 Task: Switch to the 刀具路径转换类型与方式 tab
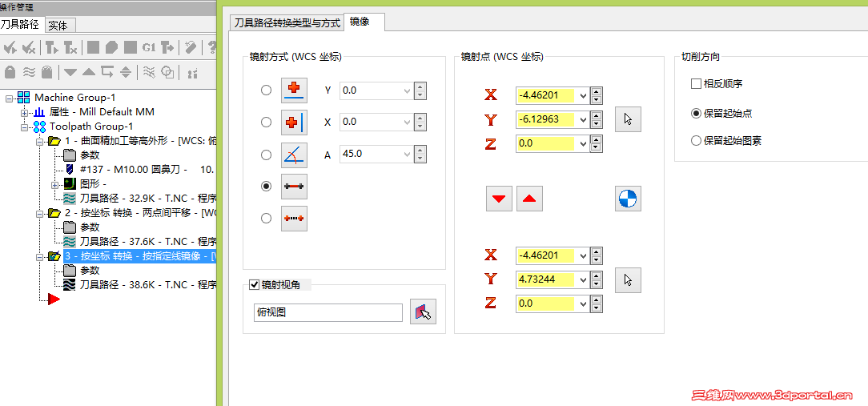point(287,22)
